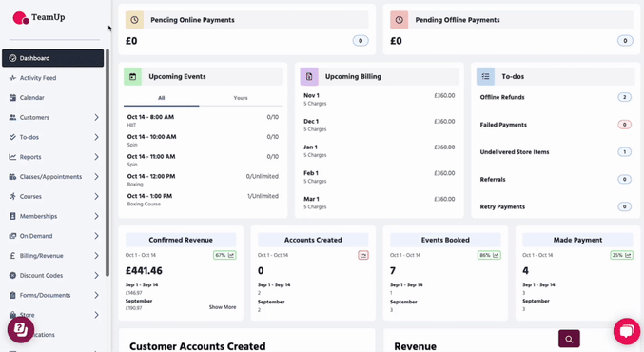Open the Mar 1 upcoming billing row
This screenshot has width=644, height=352.
click(380, 203)
